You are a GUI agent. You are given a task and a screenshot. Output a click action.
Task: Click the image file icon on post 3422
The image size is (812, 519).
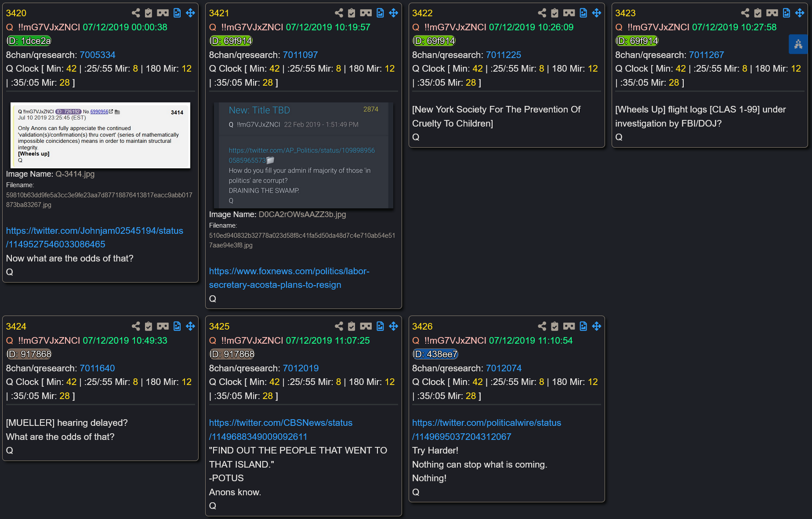pos(583,13)
